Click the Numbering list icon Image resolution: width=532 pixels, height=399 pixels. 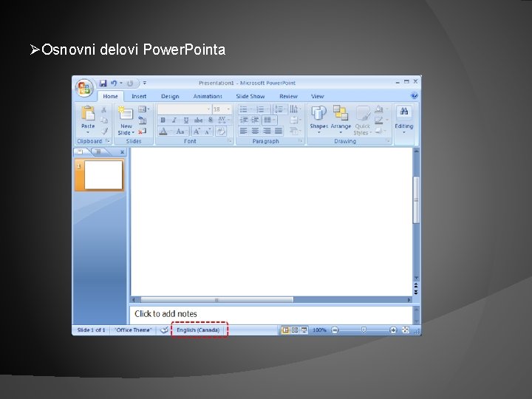coord(262,109)
